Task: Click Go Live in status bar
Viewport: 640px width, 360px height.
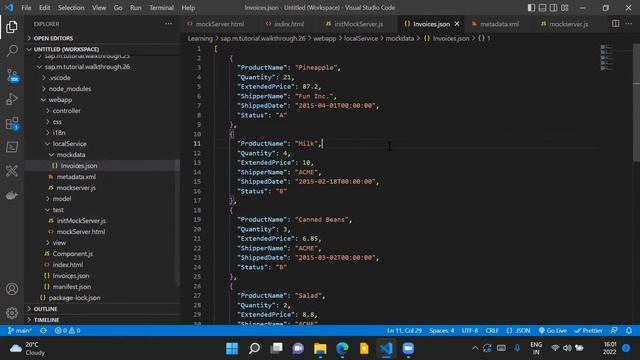Action: click(552, 330)
